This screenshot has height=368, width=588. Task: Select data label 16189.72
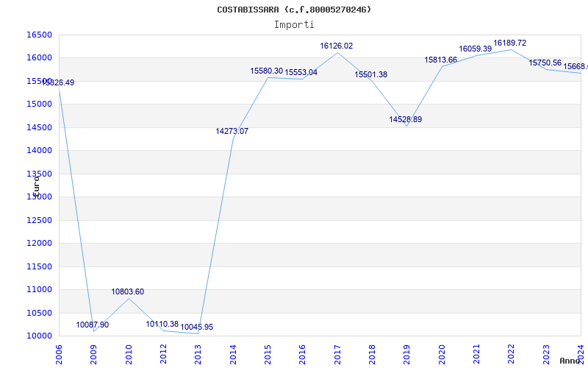509,43
